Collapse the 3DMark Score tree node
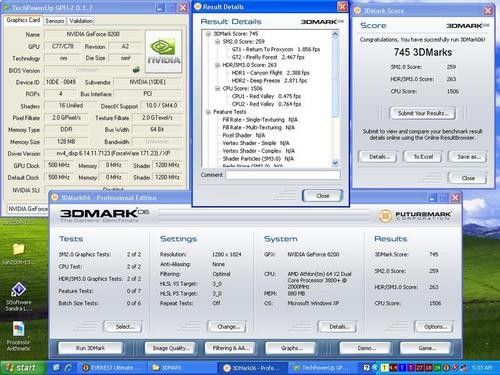 pyautogui.click(x=208, y=34)
